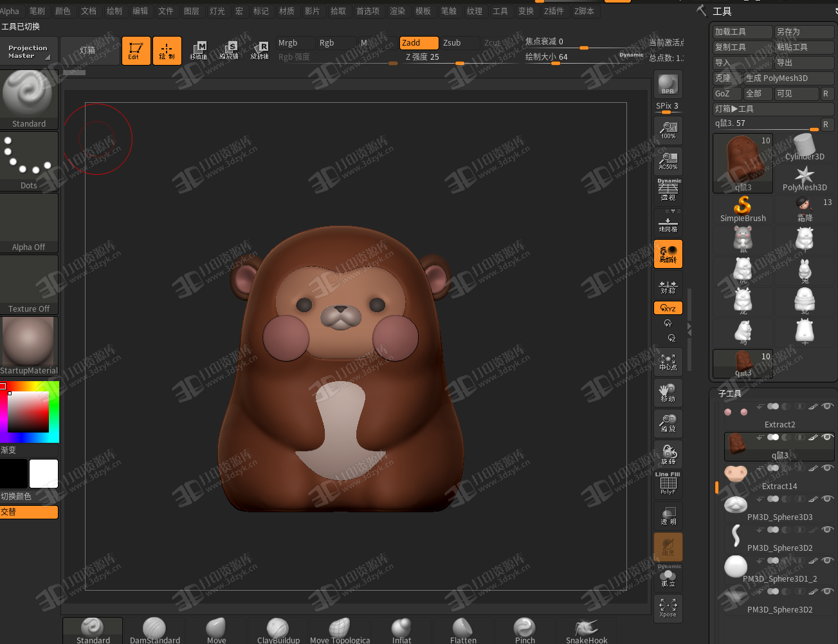Image resolution: width=838 pixels, height=644 pixels.
Task: Select the 旋转 rotate-canvas icon
Action: 668,454
